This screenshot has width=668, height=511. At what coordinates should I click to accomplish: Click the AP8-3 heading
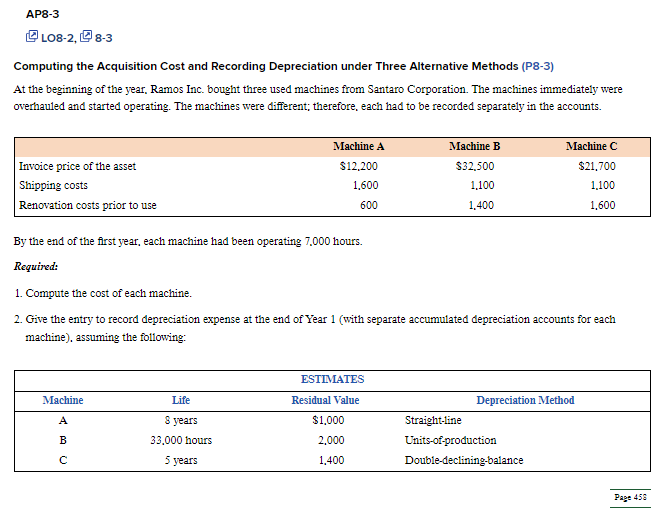coord(43,14)
